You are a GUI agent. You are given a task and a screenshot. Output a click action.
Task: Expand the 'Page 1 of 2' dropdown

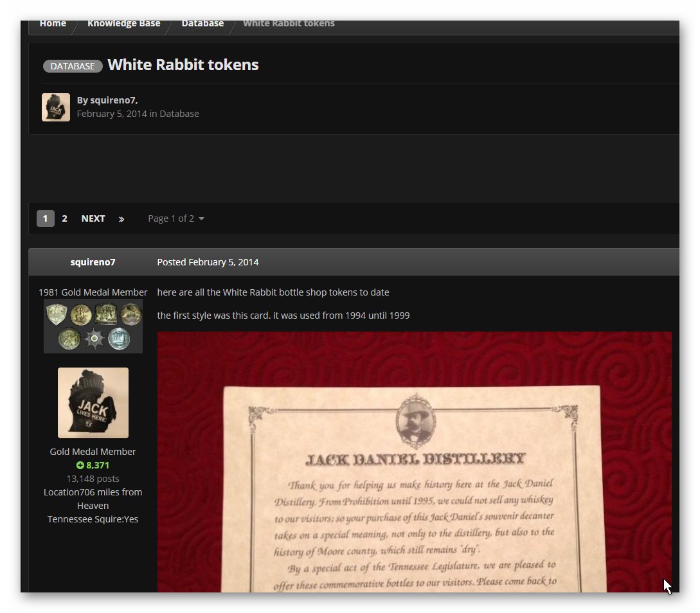tap(176, 218)
